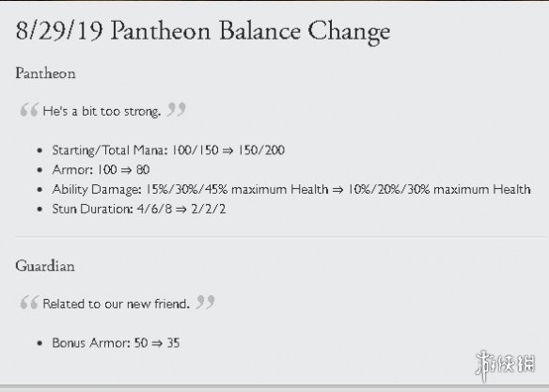Click the opening quote icon before "He's a bit too strong"

pyautogui.click(x=29, y=110)
